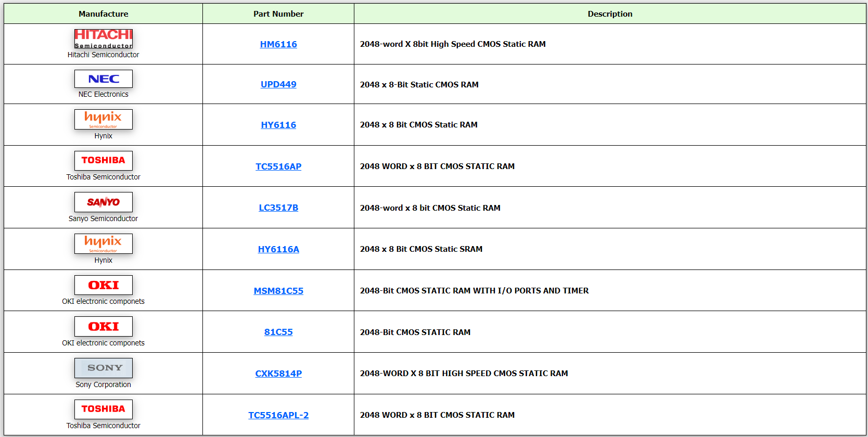Image resolution: width=868 pixels, height=437 pixels.
Task: Click the Sanyo Semiconductor logo
Action: pyautogui.click(x=104, y=202)
